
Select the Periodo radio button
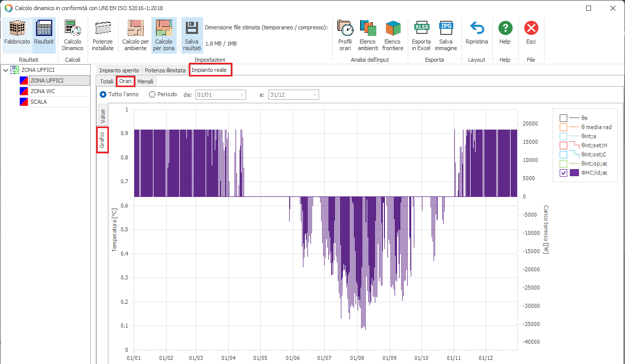pos(152,95)
